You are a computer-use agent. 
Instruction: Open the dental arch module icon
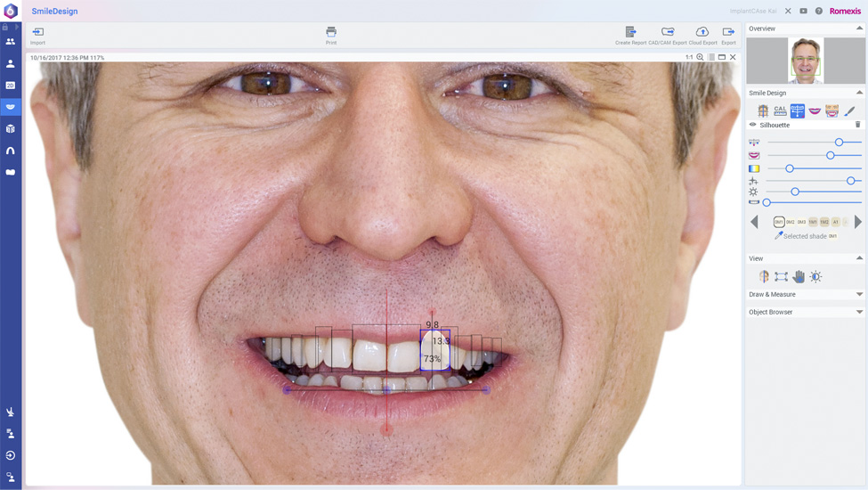point(11,151)
